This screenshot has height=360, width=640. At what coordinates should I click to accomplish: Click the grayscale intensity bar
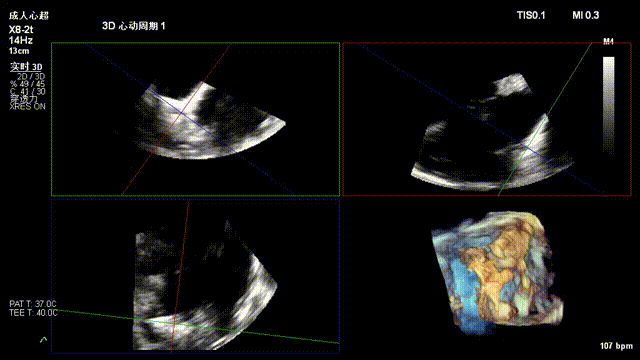pos(608,105)
